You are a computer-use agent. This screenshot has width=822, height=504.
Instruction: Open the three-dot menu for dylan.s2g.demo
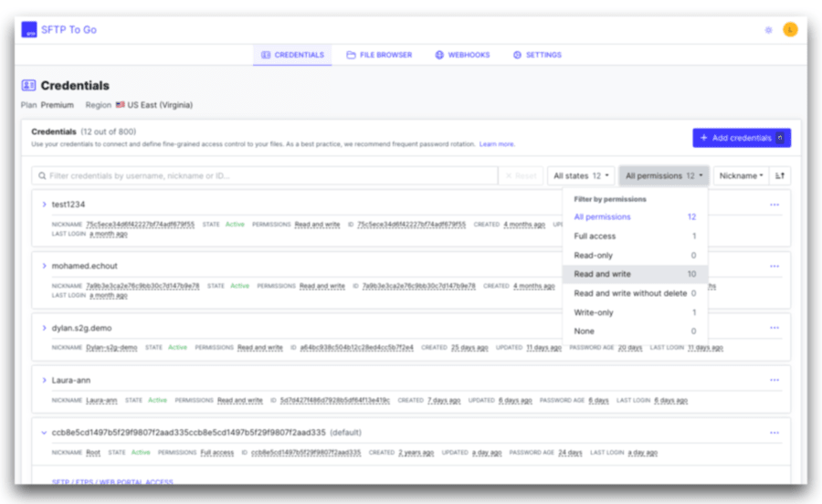coord(775,328)
